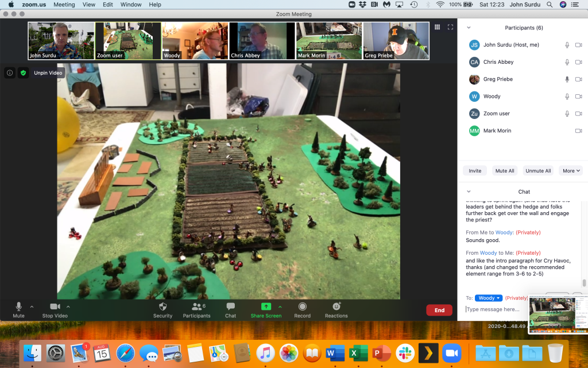
Task: Toggle Greg Priebe's microphone in participants list
Action: [567, 79]
